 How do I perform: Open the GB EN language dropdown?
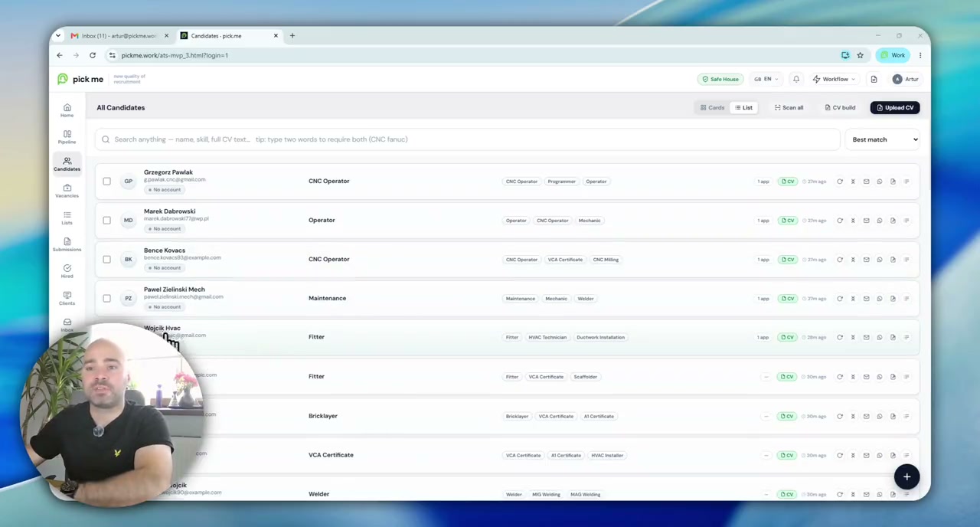click(766, 79)
